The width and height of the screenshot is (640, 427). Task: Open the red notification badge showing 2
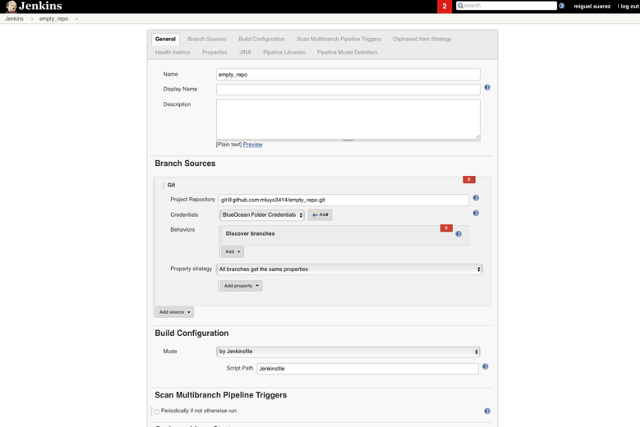(444, 6)
